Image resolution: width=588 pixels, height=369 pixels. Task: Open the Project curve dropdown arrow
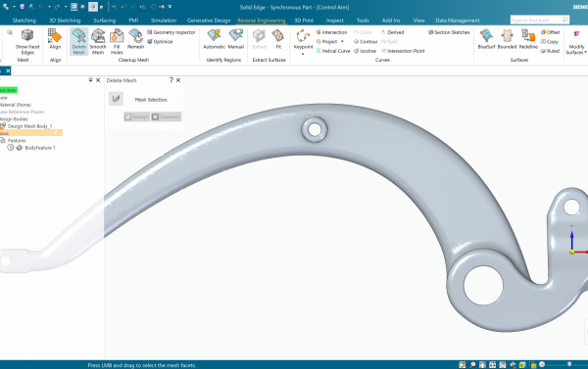pyautogui.click(x=342, y=41)
